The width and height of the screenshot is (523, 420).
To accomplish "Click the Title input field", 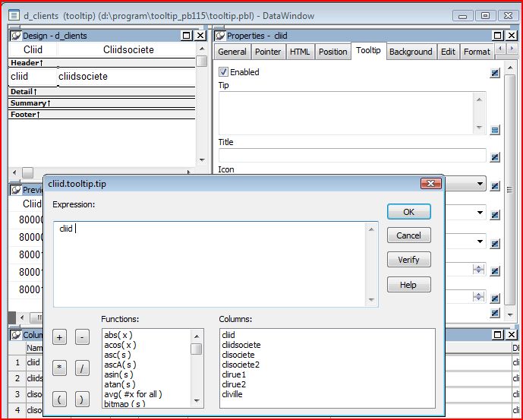I will pyautogui.click(x=352, y=156).
